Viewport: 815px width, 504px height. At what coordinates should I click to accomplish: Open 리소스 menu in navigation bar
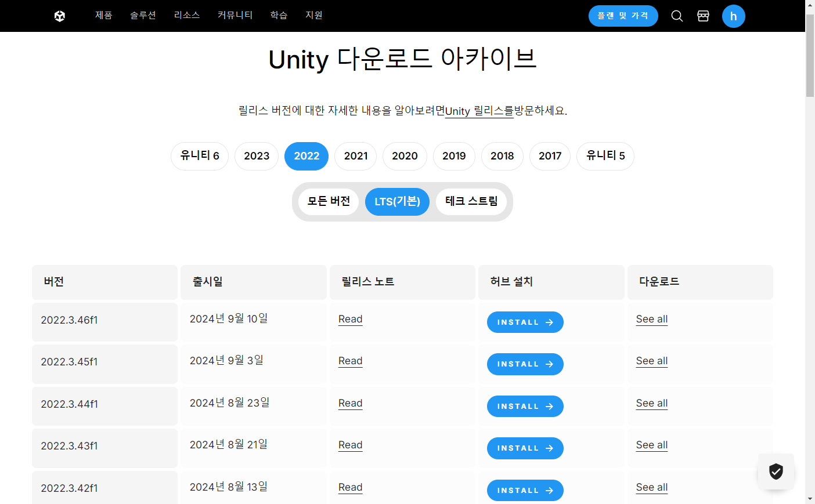[x=187, y=15]
